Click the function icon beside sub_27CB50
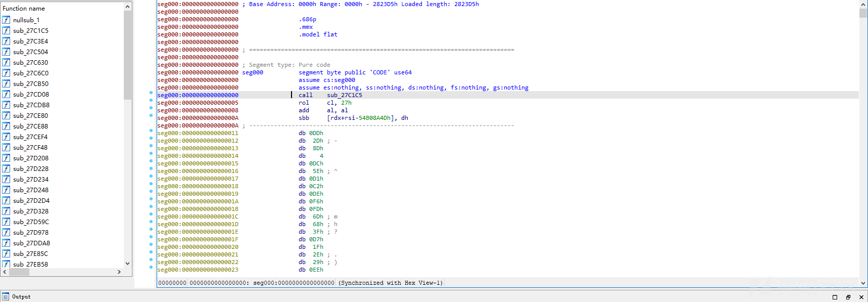The height and width of the screenshot is (302, 868). (6, 83)
